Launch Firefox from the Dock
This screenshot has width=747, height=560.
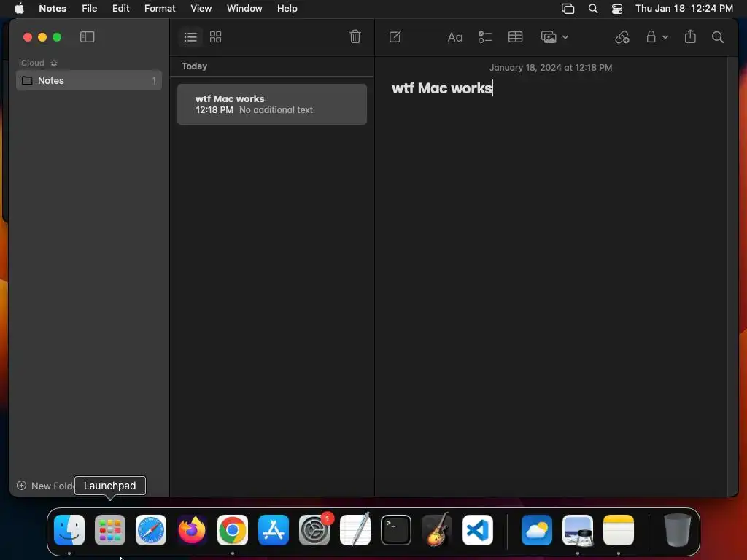(x=192, y=530)
